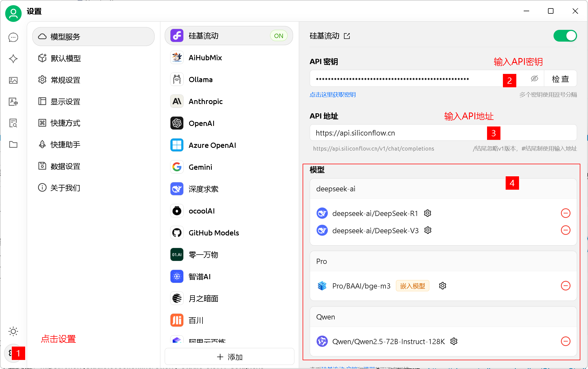Remove the Pro/BAAI/bge-m3 model
Image resolution: width=588 pixels, height=369 pixels.
(565, 286)
